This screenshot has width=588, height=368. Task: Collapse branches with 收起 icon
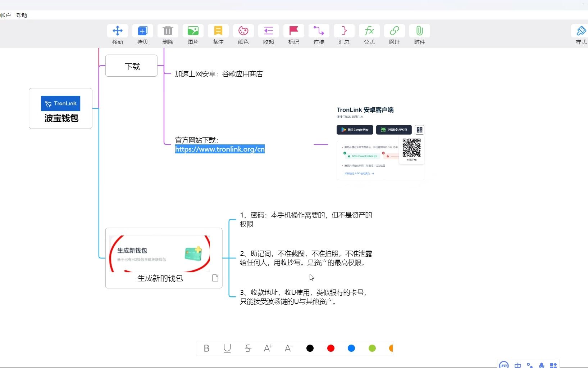(269, 31)
